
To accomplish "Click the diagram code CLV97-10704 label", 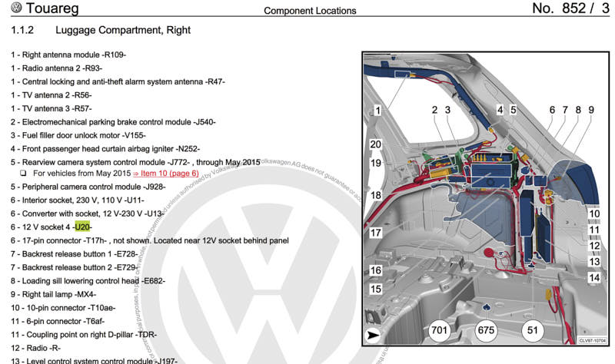I will (x=592, y=340).
